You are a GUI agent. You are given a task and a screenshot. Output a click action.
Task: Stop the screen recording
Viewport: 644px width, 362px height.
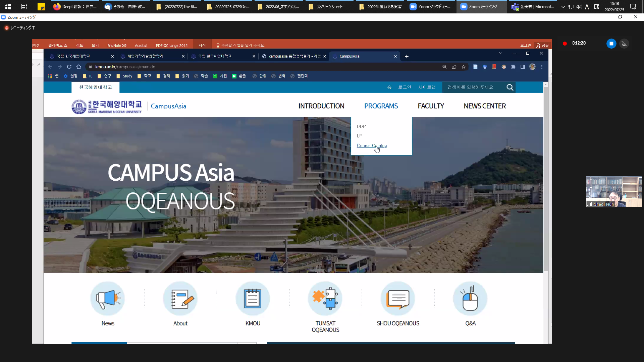(611, 44)
